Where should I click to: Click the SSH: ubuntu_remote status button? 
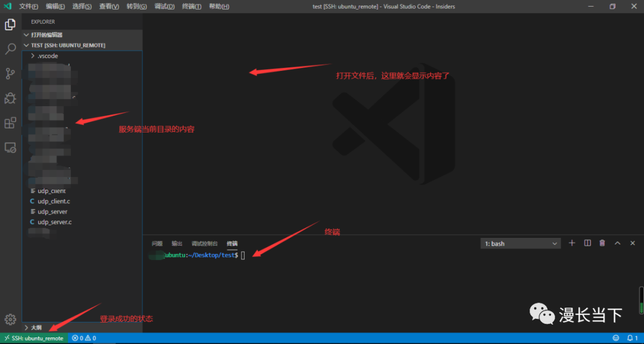tap(34, 338)
